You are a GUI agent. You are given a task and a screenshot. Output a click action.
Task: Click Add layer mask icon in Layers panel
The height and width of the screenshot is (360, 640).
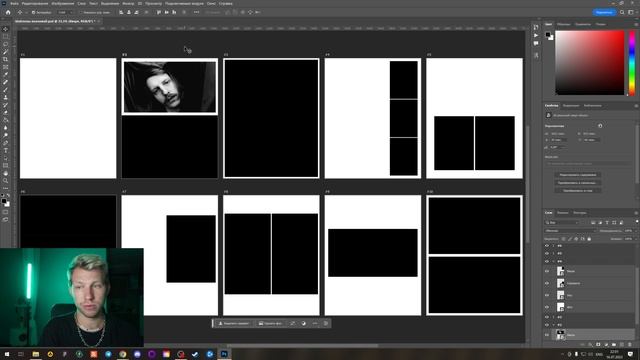[598, 345]
